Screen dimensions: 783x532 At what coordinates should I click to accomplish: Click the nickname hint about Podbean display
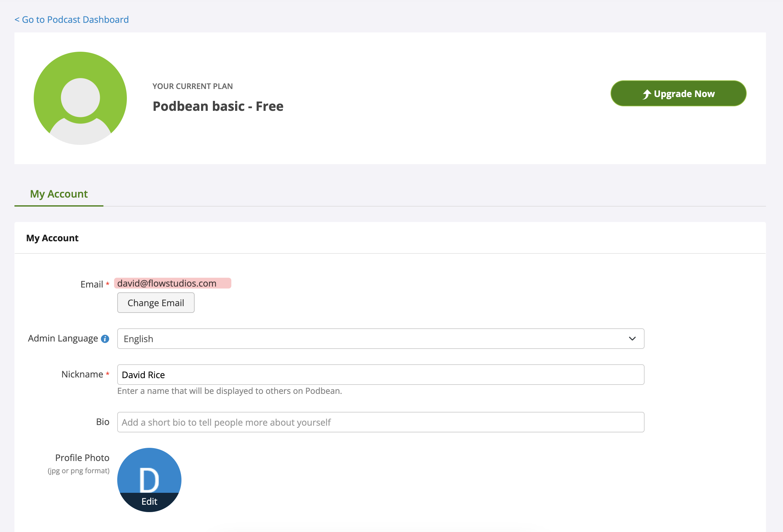pos(229,391)
